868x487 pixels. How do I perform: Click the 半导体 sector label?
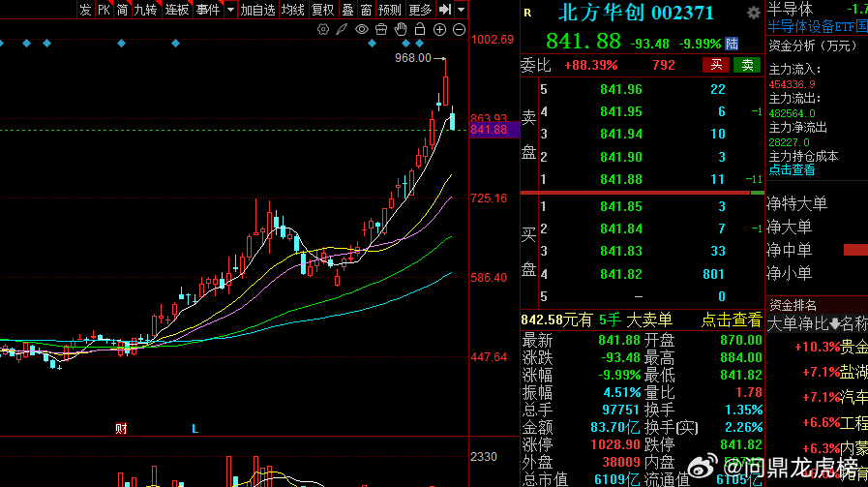790,9
